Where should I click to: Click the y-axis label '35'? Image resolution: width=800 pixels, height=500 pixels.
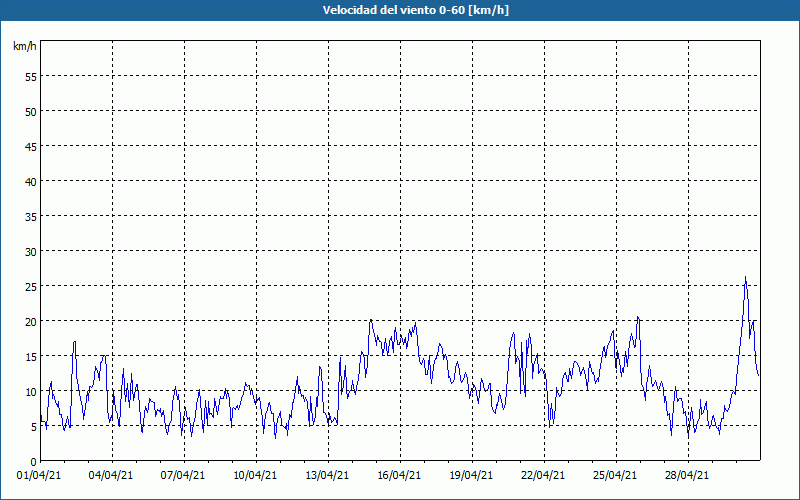(31, 216)
